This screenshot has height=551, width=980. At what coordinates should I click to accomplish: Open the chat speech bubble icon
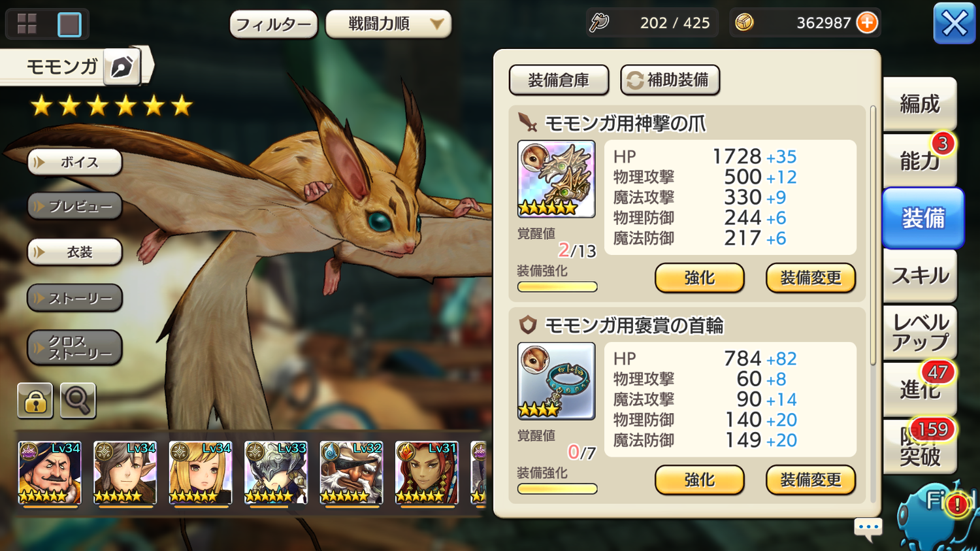point(868,528)
